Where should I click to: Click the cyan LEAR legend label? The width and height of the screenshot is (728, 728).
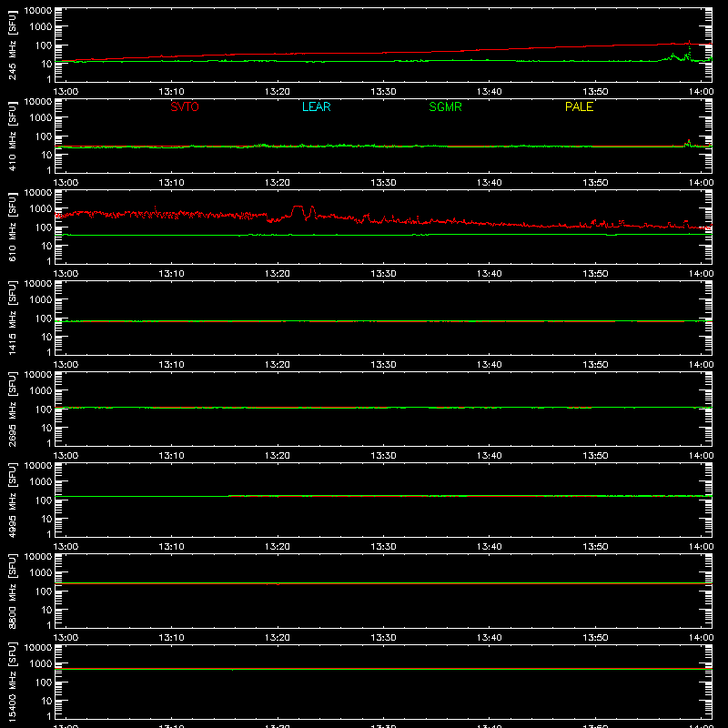click(x=316, y=106)
